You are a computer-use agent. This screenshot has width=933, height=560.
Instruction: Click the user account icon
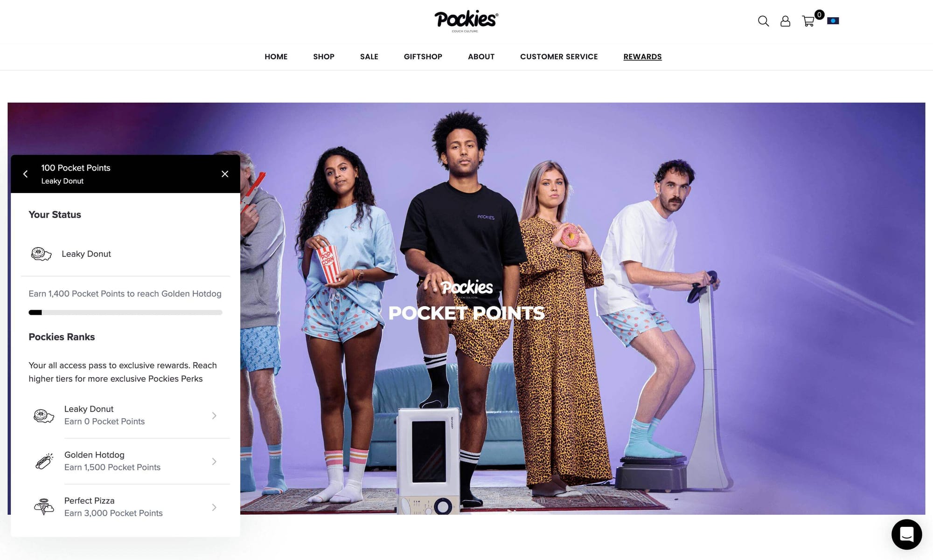[785, 21]
